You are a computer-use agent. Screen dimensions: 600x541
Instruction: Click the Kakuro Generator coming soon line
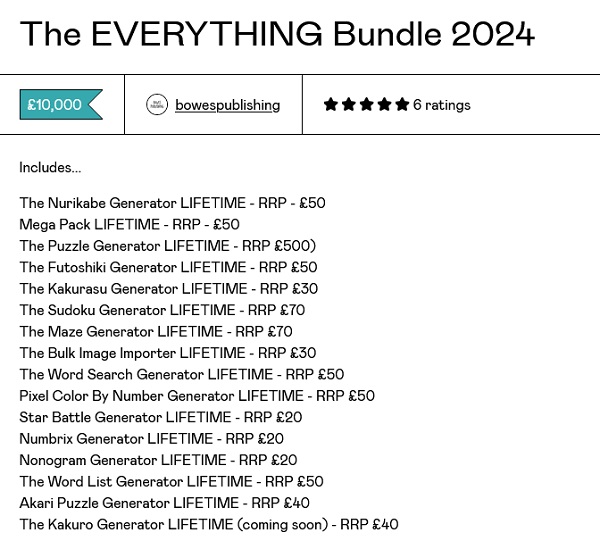208,524
